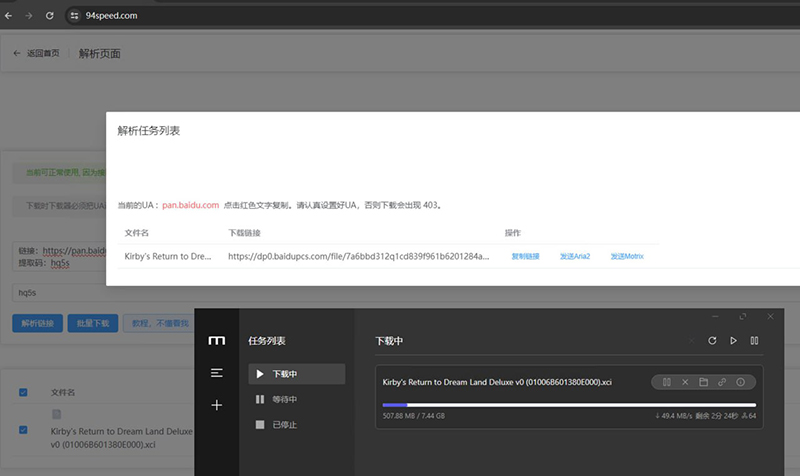Click the Motrix logo icon in sidebar
The height and width of the screenshot is (476, 800).
click(x=216, y=341)
